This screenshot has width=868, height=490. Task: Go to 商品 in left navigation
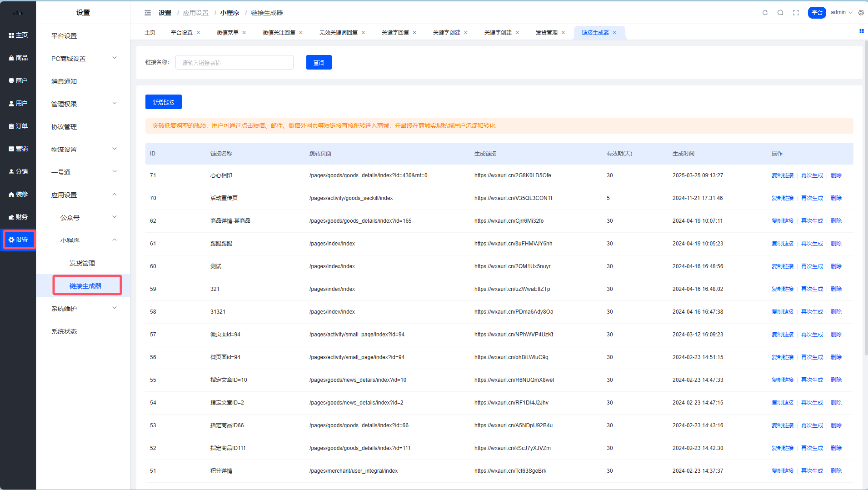18,58
